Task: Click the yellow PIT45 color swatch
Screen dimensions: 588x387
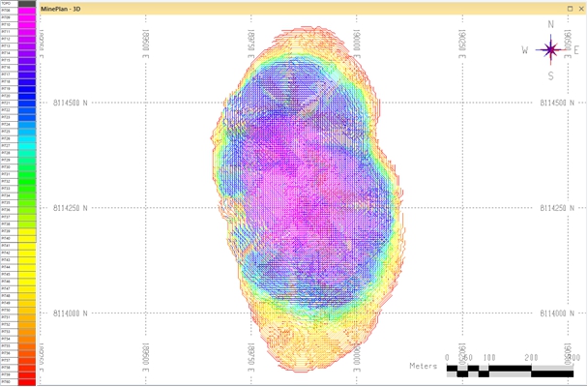Action: point(27,274)
